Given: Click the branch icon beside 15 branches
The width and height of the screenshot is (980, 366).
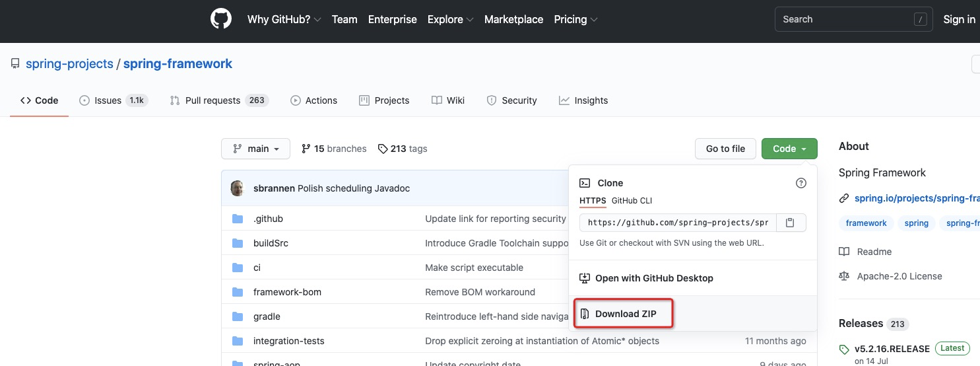Looking at the screenshot, I should 306,149.
